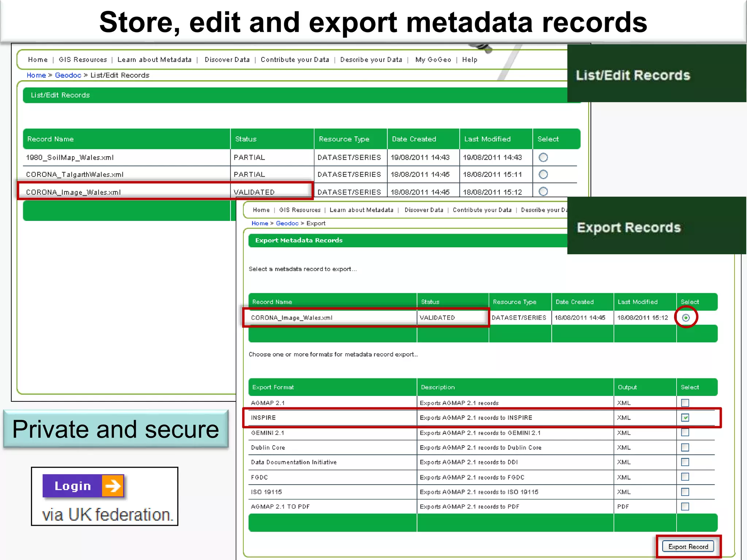Open Home menu in top navigation
The height and width of the screenshot is (560, 747).
(x=38, y=59)
